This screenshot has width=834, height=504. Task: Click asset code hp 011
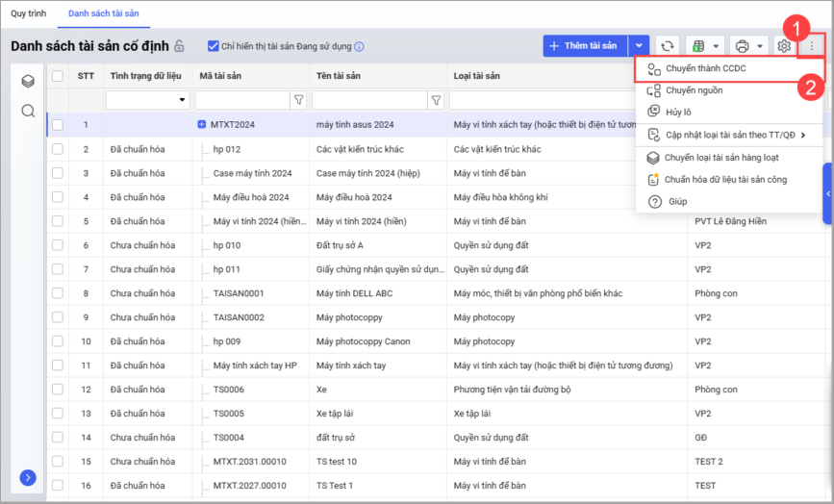pyautogui.click(x=227, y=269)
